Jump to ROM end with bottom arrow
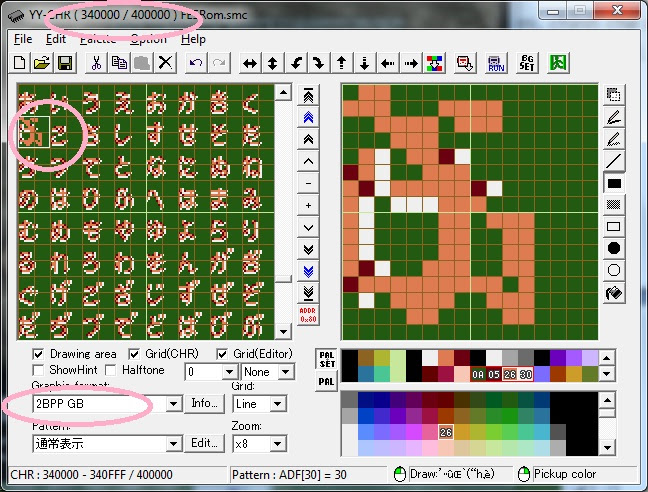648x492 pixels. [x=308, y=293]
